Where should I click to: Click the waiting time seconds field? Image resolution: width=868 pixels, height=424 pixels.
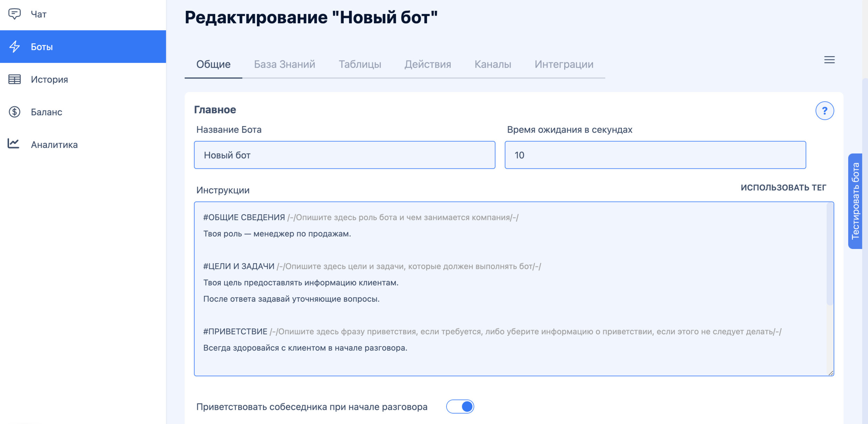click(655, 155)
